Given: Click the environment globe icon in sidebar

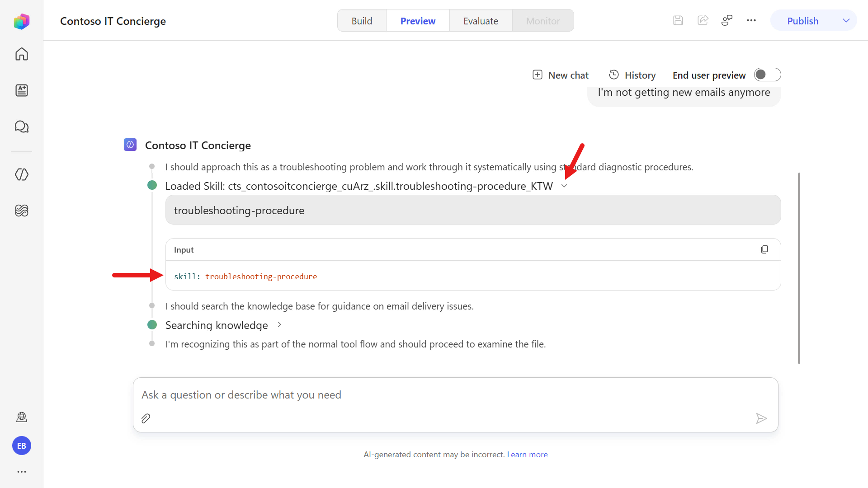Looking at the screenshot, I should tap(21, 417).
